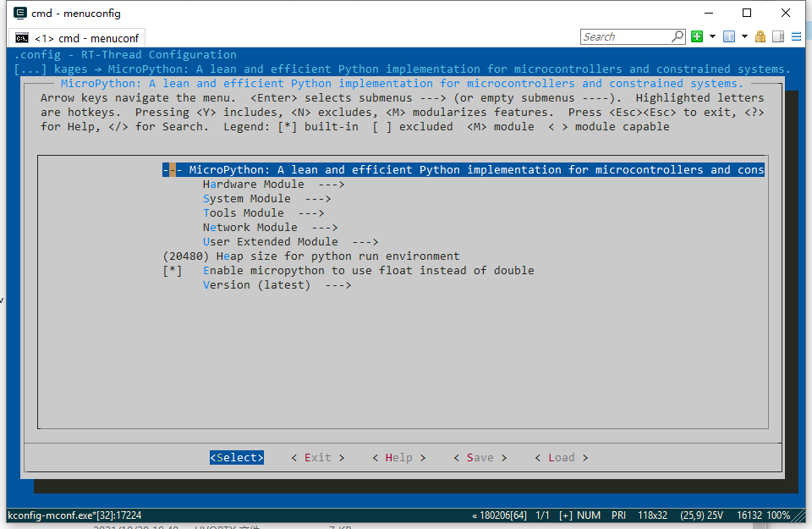Click the [+] indicator in status bar
Image resolution: width=812 pixels, height=529 pixels.
click(x=566, y=515)
